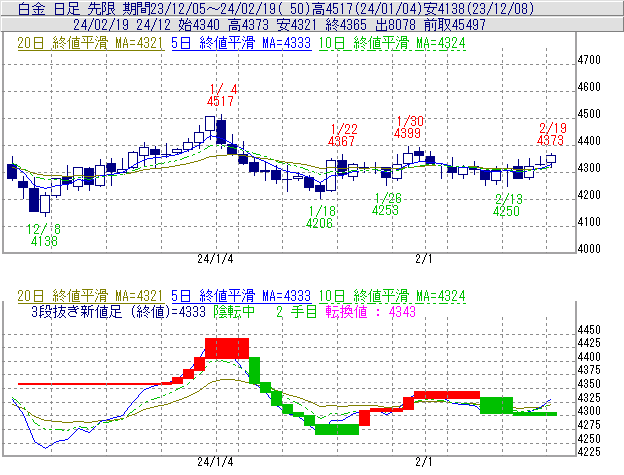Click the upper chart's 5日 終値平滑 MA=4333 legend
Image resolution: width=624 pixels, height=475 pixels.
[x=241, y=43]
